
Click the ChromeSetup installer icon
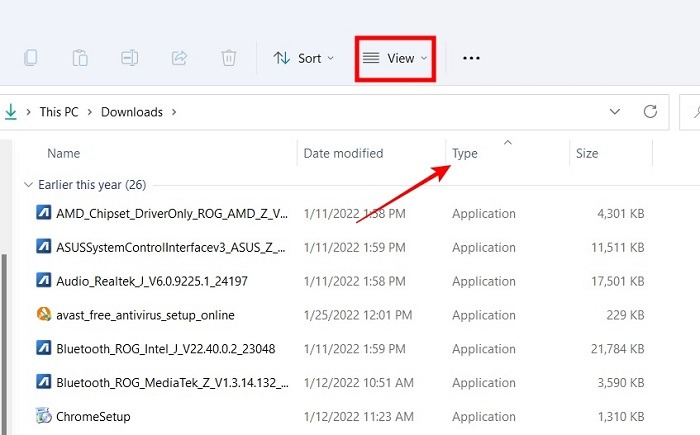pyautogui.click(x=43, y=415)
